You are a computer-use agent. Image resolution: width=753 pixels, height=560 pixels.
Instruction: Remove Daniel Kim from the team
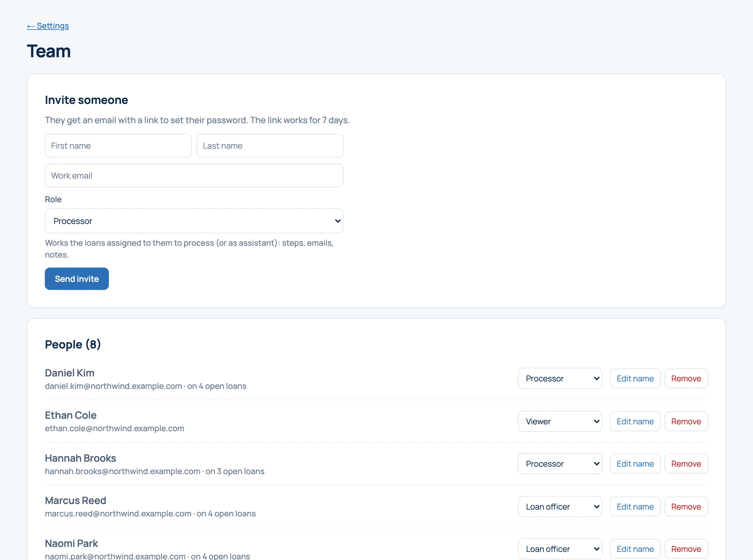point(686,378)
